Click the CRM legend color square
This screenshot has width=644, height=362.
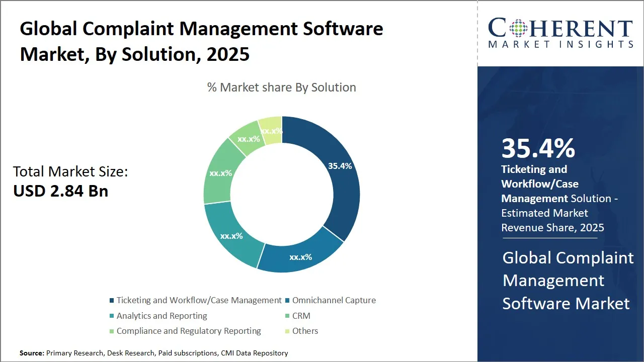287,316
